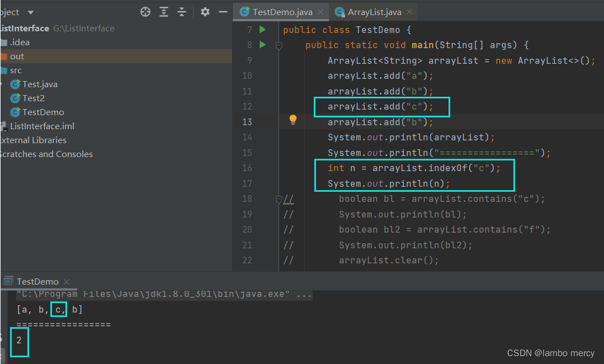Open TestDemo class in project tree
Screen dimensions: 604x364
click(43, 112)
